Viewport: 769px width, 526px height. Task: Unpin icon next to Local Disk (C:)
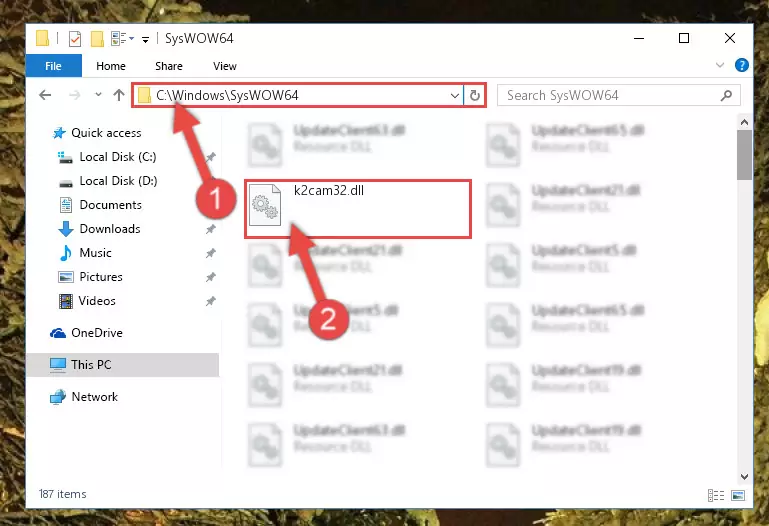(x=210, y=157)
